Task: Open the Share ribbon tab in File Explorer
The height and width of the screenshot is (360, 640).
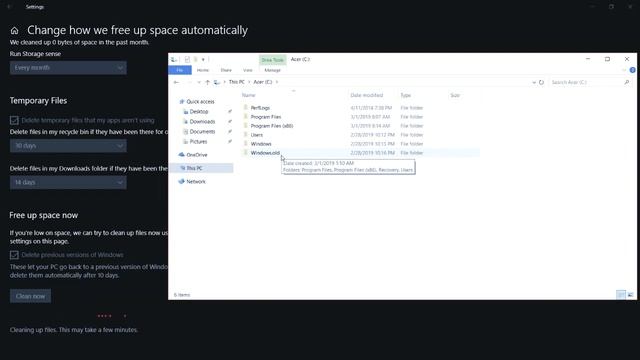Action: [226, 70]
